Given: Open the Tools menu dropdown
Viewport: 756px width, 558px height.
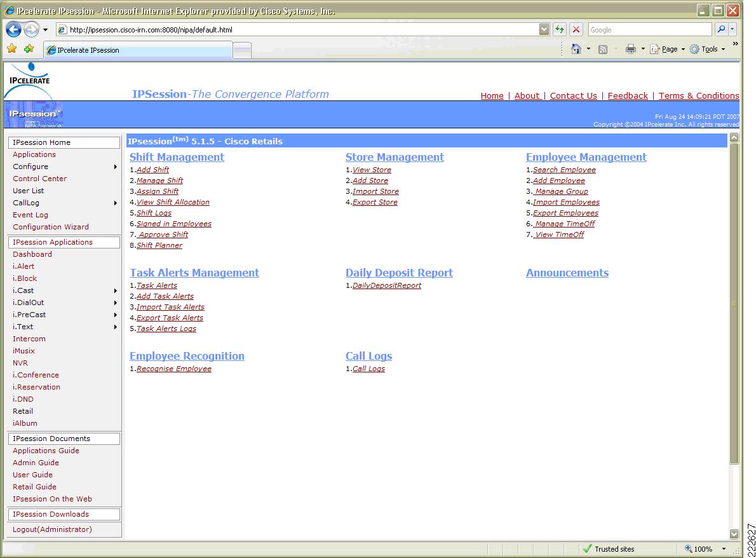Looking at the screenshot, I should (x=707, y=49).
